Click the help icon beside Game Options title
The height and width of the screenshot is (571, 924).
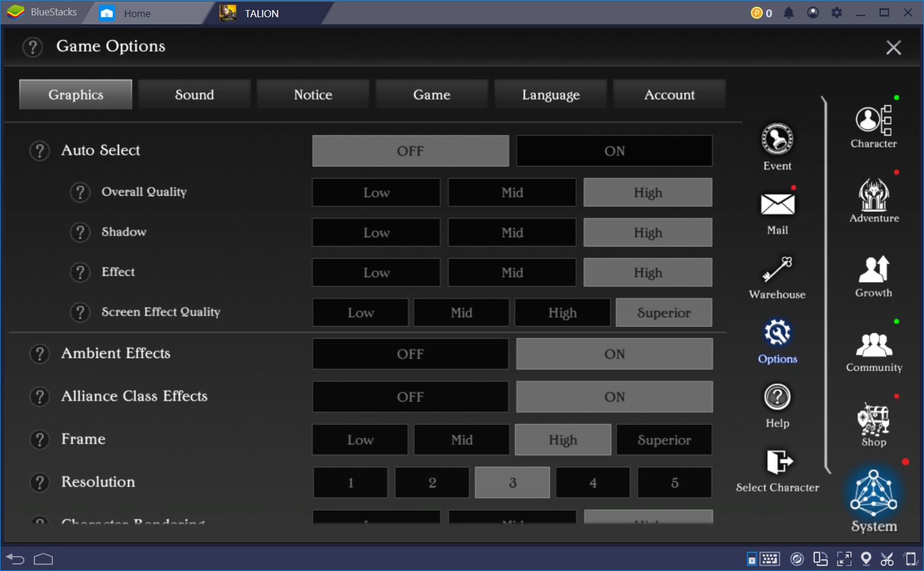pos(33,47)
